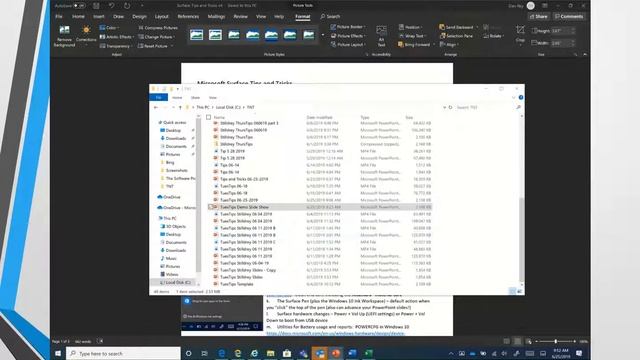Click the Refresh icon in File Explorer

(x=451, y=107)
